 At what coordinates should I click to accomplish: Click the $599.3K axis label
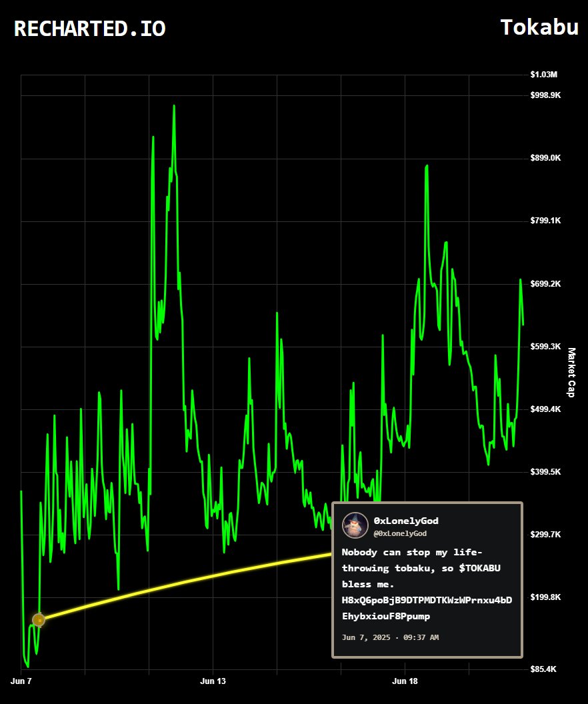point(545,346)
